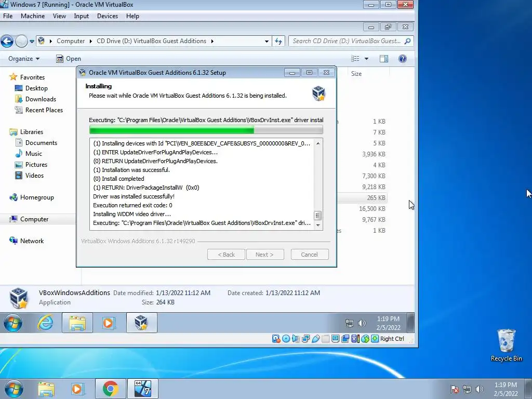Click the audio status icon in VirtualBox
This screenshot has height=399, width=532.
point(296,339)
